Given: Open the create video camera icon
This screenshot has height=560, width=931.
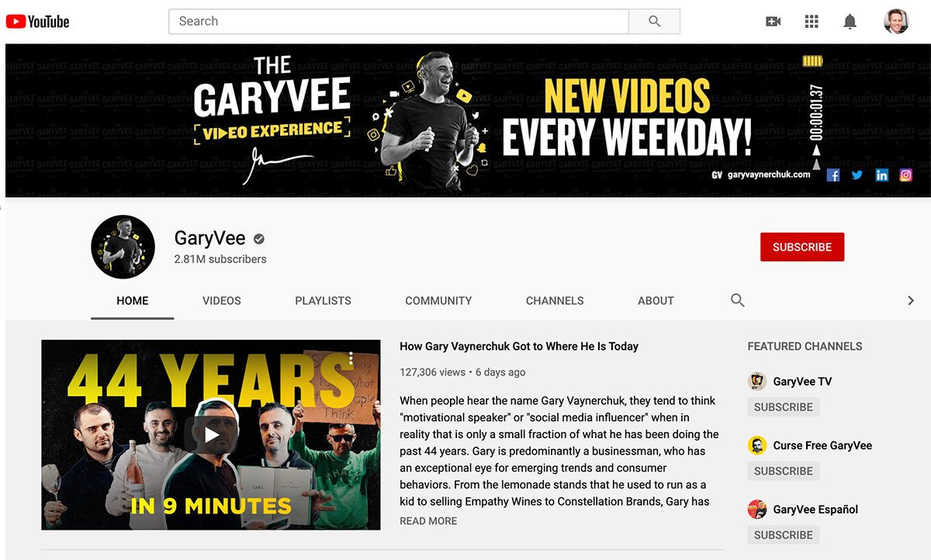Looking at the screenshot, I should pos(773,22).
